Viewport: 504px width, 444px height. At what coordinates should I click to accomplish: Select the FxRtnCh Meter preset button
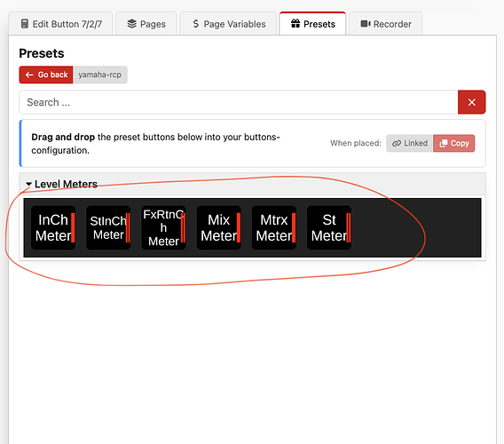click(163, 228)
